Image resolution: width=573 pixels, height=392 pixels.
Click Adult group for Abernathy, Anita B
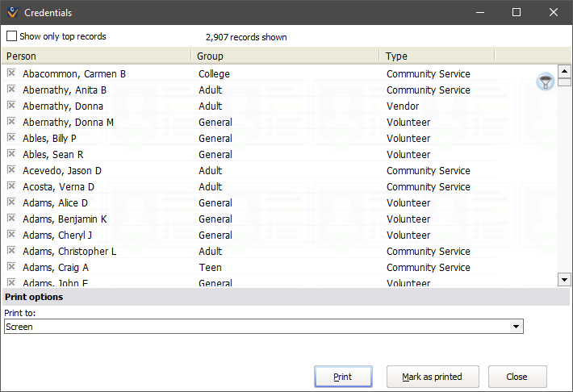(210, 90)
